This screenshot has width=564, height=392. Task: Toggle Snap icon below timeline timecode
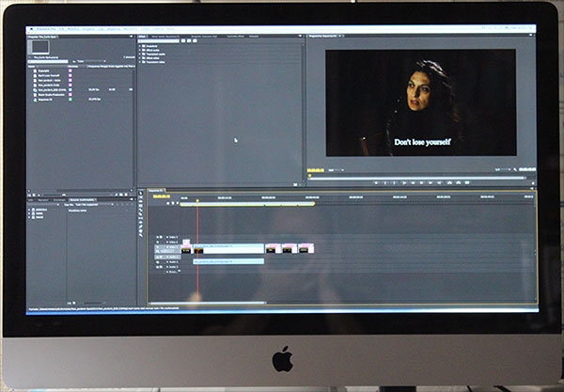tap(168, 203)
